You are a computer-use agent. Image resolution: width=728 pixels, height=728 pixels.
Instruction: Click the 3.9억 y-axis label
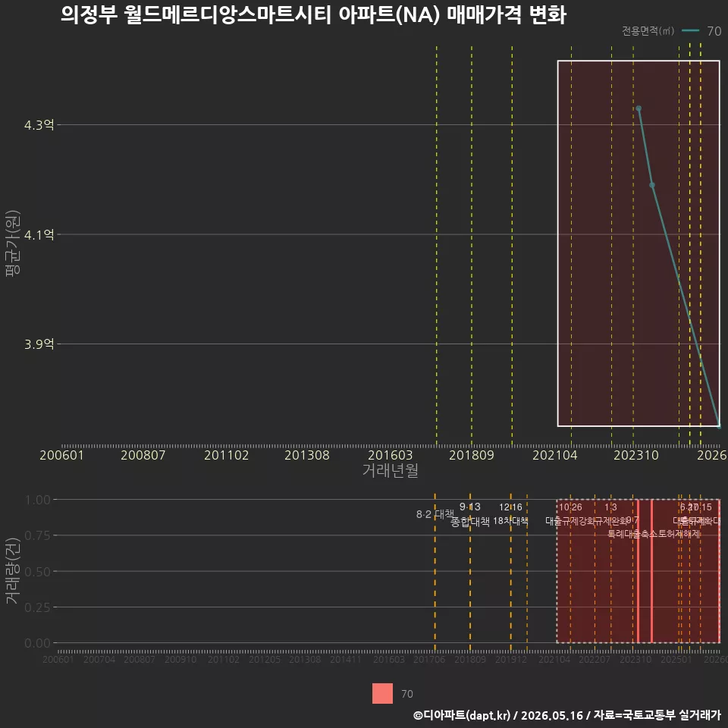39,344
